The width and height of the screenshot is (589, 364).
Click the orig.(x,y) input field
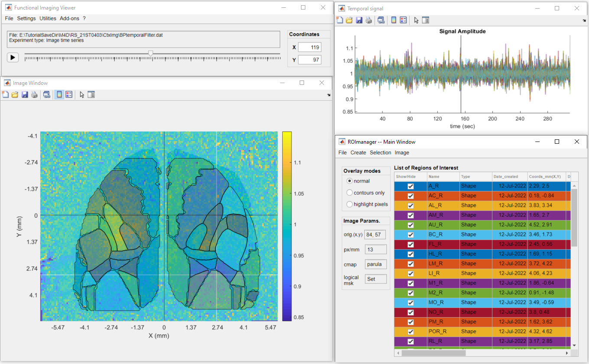pos(375,235)
